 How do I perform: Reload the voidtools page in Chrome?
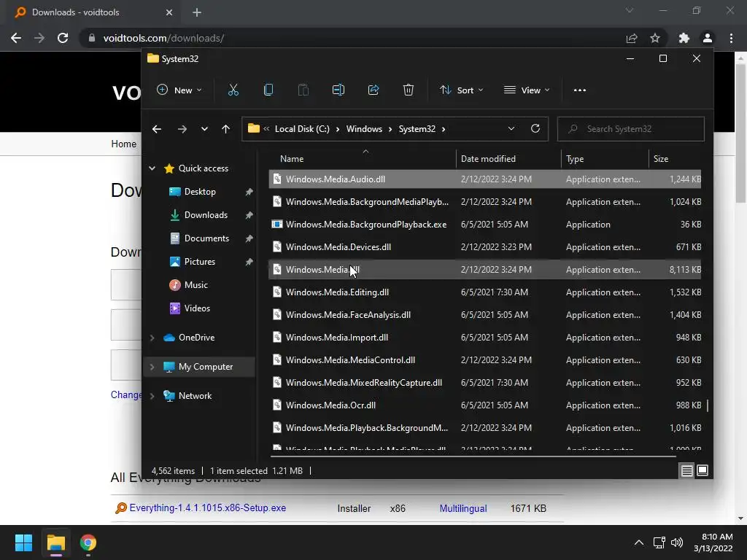tap(63, 38)
